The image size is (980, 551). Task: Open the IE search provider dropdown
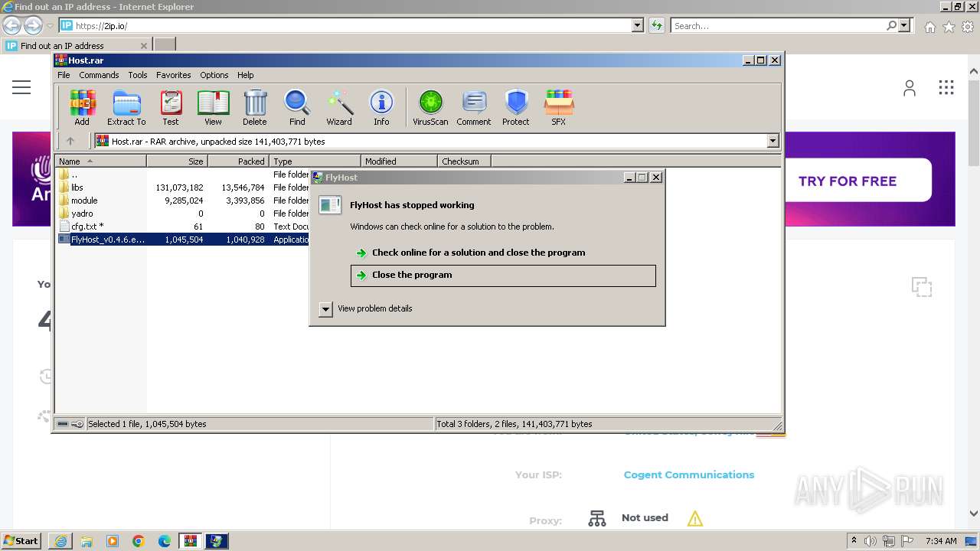[x=904, y=25]
